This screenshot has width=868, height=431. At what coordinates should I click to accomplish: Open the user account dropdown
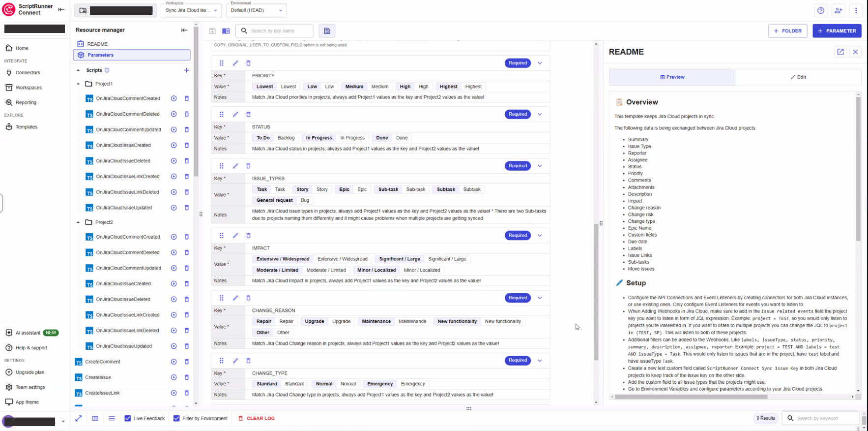(x=63, y=422)
